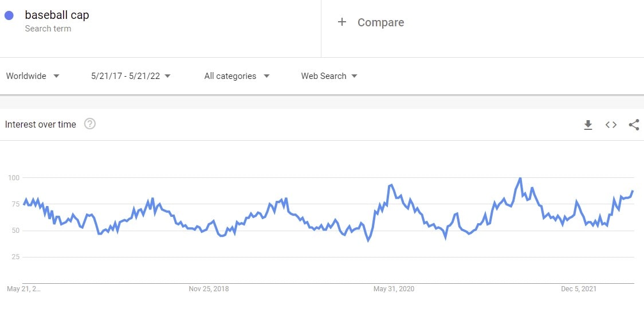Click the blue baseball cap color dot
The height and width of the screenshot is (321, 644).
point(9,16)
